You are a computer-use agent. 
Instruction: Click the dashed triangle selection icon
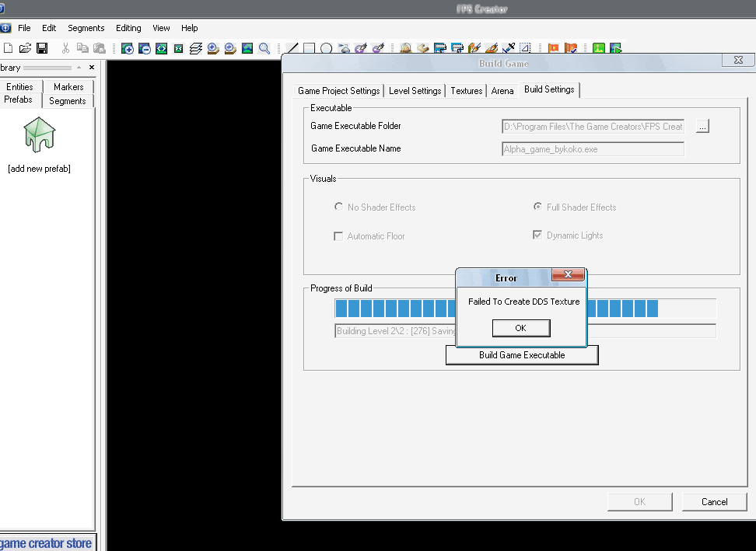[x=525, y=48]
